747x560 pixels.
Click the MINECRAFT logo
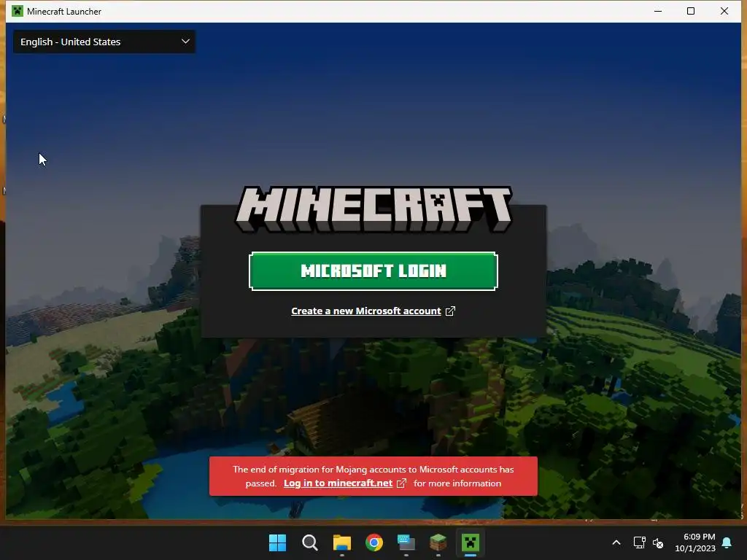point(374,209)
